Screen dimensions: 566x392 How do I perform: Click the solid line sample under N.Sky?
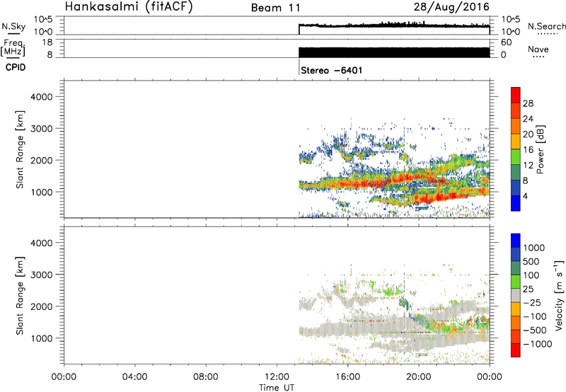[13, 33]
